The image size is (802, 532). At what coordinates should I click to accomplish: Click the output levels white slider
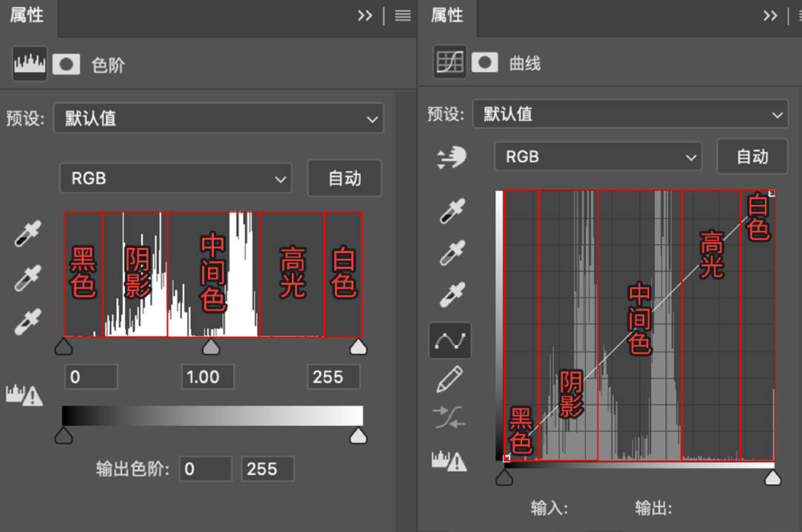tap(358, 435)
